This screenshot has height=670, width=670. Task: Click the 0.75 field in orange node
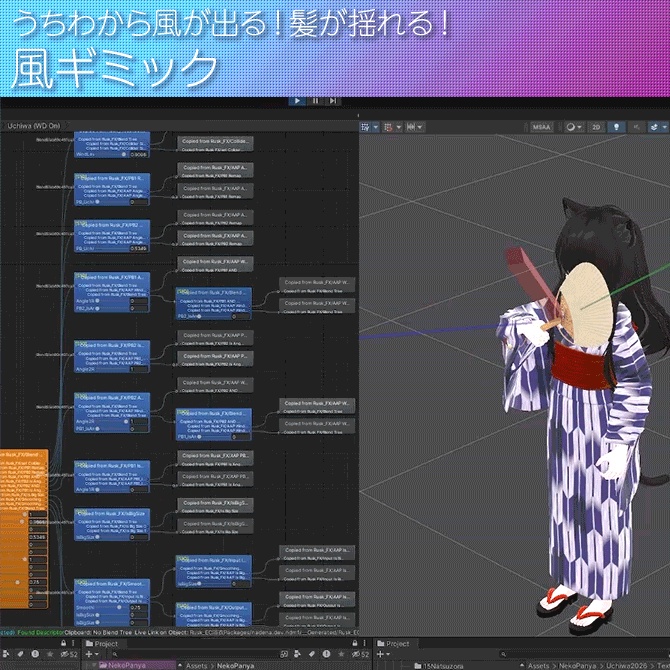coord(38,582)
